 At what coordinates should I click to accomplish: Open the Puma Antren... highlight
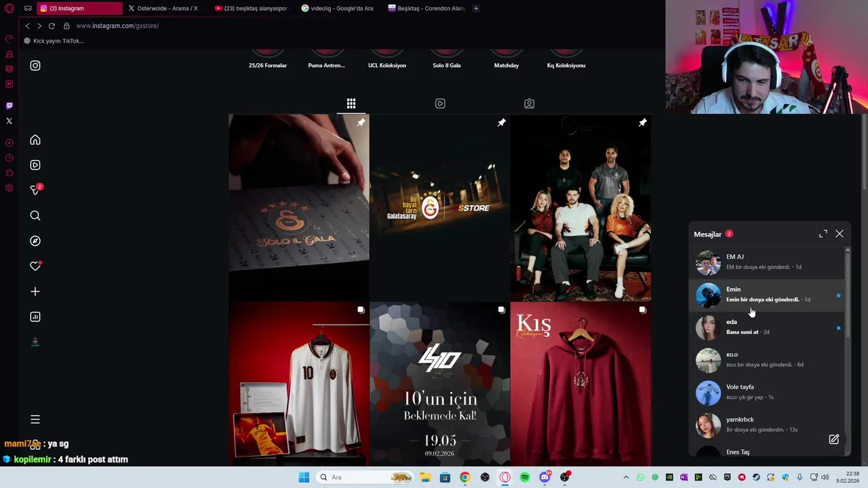click(327, 60)
